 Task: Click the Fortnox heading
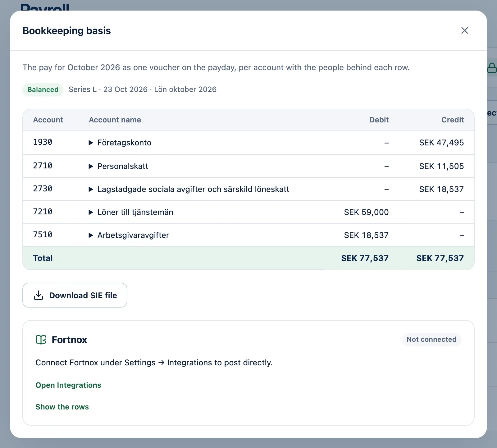(69, 340)
